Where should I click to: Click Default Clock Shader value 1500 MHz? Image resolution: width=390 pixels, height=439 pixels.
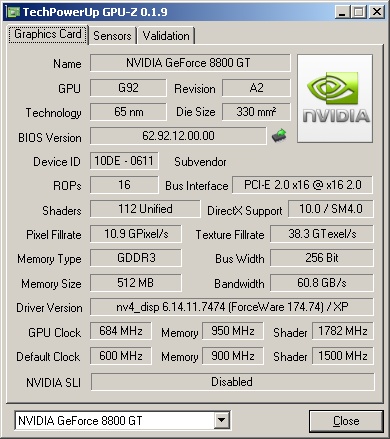[343, 356]
